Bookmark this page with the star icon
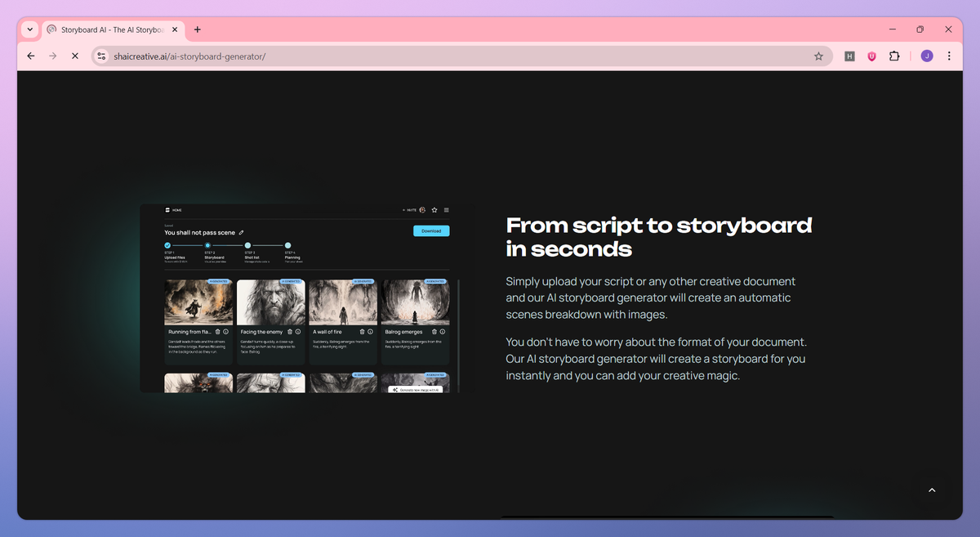 click(x=818, y=56)
